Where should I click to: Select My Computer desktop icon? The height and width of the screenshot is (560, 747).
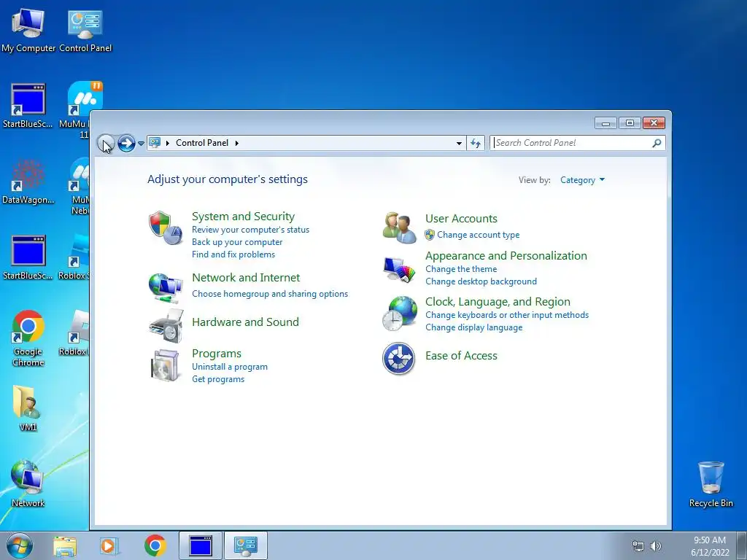tap(28, 30)
